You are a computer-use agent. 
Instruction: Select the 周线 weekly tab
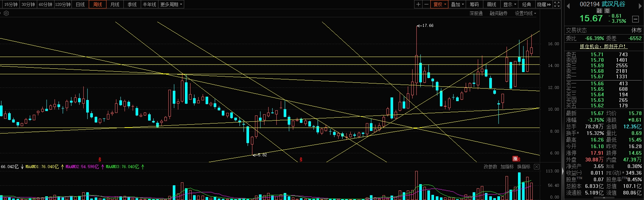click(98, 4)
